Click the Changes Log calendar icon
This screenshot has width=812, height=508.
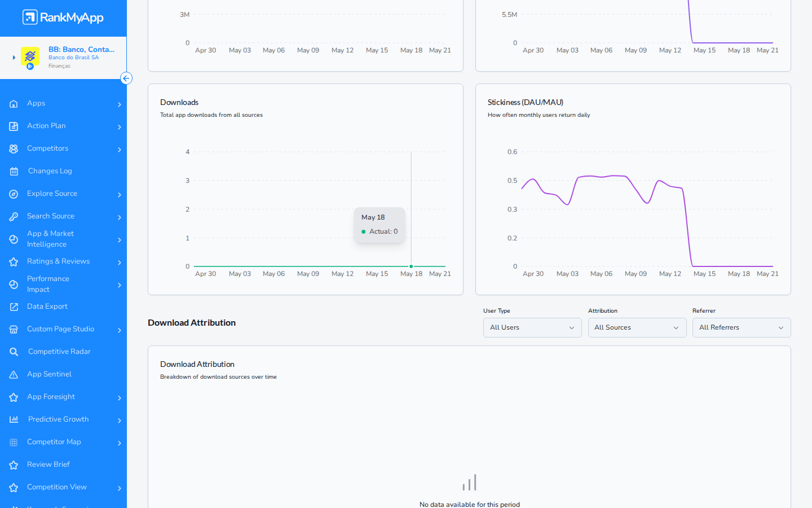click(14, 172)
